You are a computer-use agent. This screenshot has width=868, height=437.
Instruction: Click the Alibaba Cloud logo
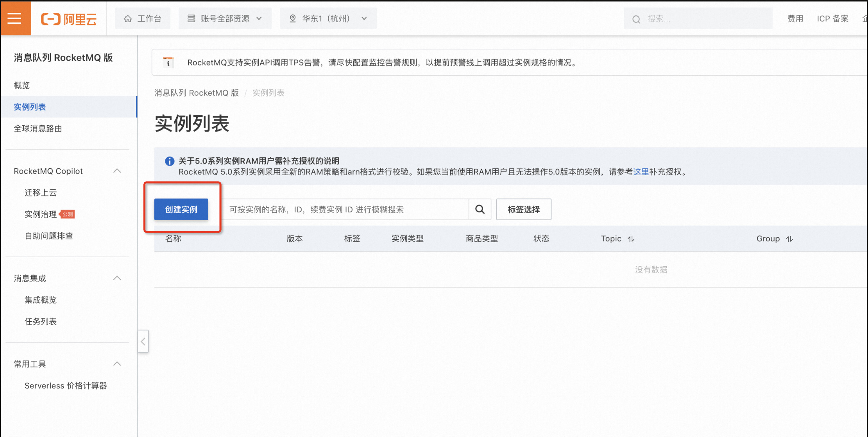click(69, 19)
